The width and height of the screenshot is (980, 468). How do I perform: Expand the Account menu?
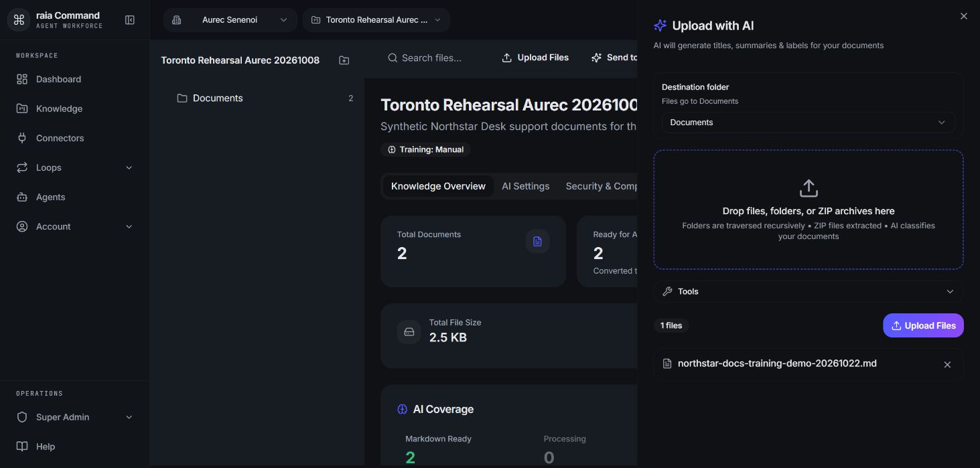click(x=74, y=226)
